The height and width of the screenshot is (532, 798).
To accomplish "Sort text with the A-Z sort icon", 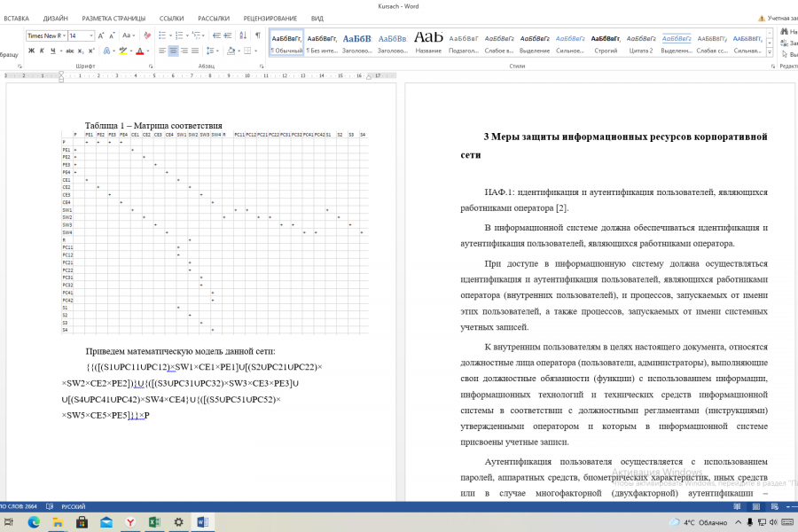I will coord(243,35).
